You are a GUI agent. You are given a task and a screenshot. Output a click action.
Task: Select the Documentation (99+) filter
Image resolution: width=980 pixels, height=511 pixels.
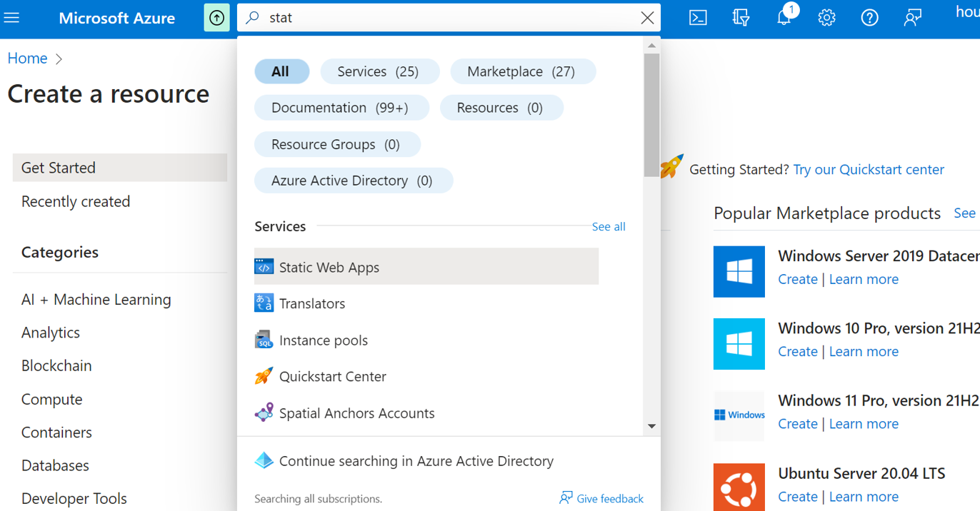click(340, 108)
